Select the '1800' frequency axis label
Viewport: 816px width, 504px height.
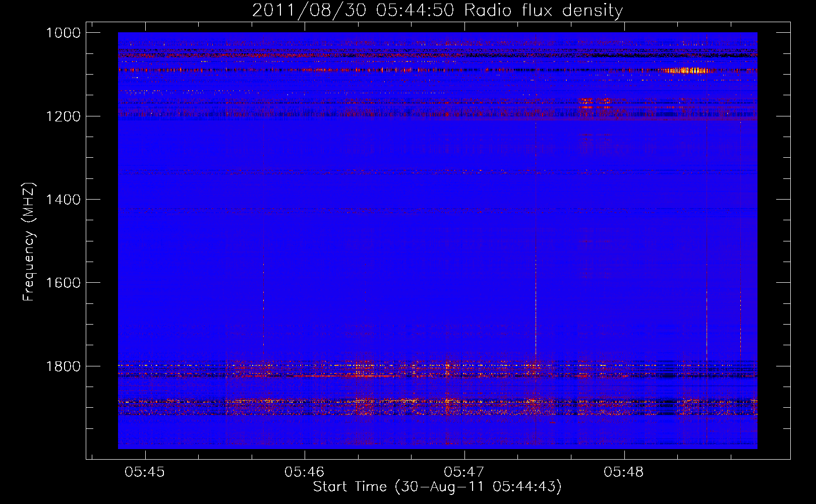click(x=63, y=366)
